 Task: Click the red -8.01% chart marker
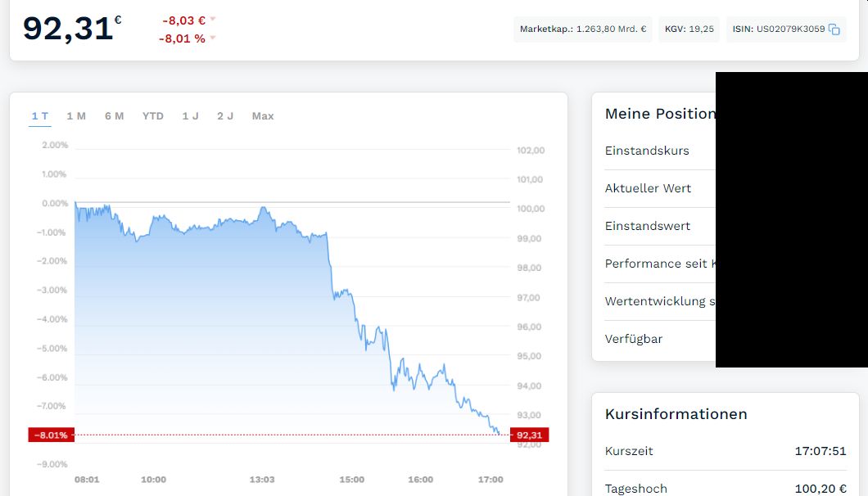(x=51, y=435)
